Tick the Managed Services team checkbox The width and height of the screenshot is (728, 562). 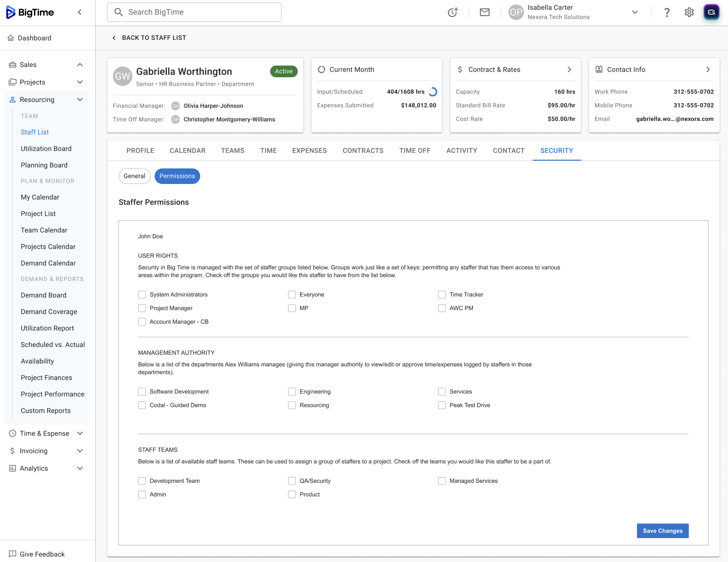point(442,481)
